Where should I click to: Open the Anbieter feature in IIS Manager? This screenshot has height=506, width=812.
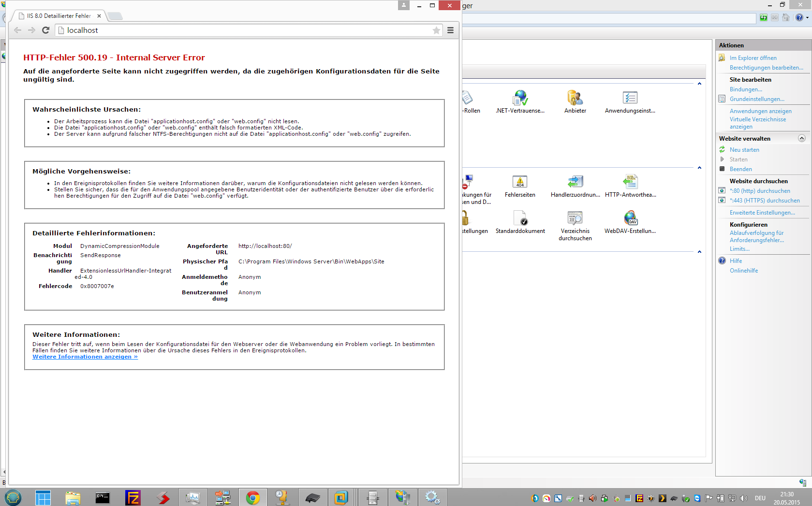coord(575,102)
